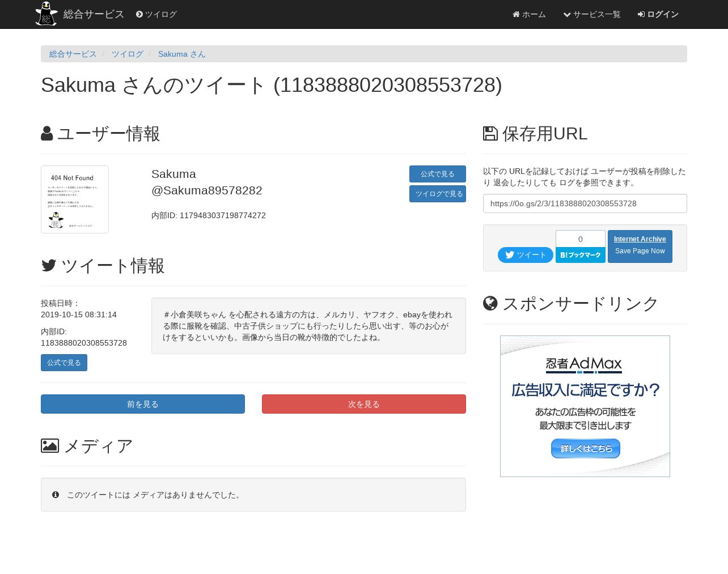Viewport: 728px width, 574px height.
Task: Click the Twitter bird icon beside ツイート情報
Action: click(49, 266)
